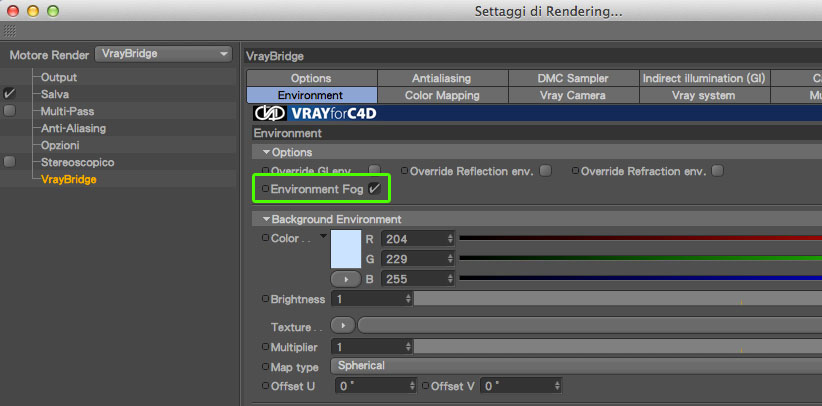This screenshot has height=406, width=822.
Task: Enable the Override Refraction env. checkbox
Action: click(x=718, y=170)
